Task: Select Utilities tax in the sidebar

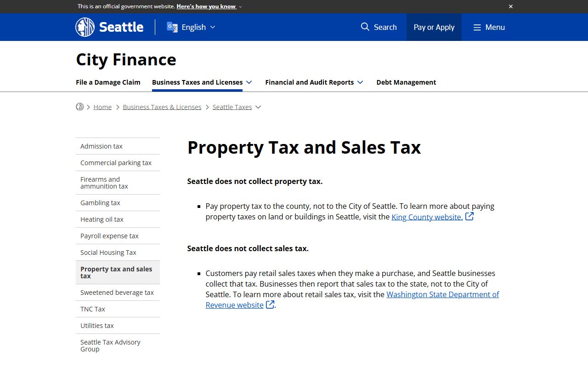Action: (118, 326)
